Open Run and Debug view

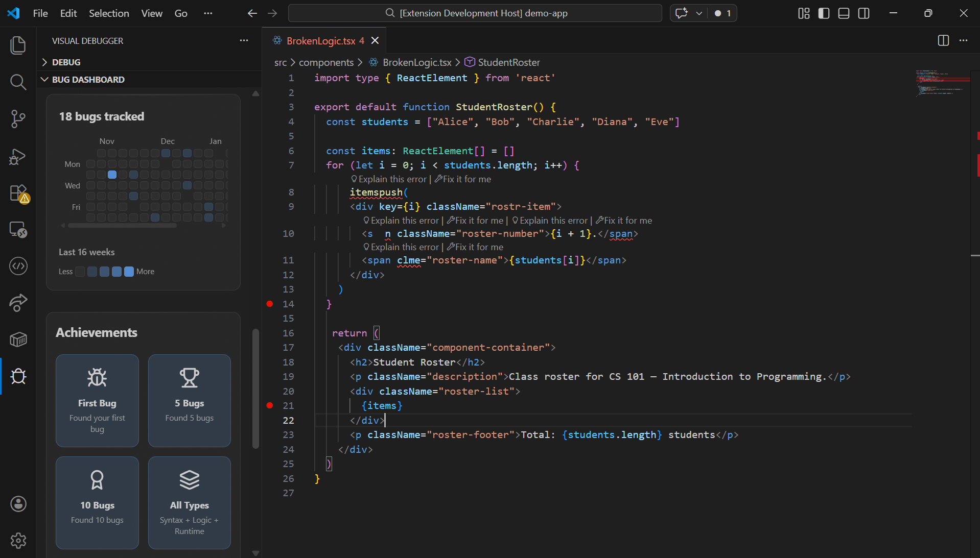(18, 156)
